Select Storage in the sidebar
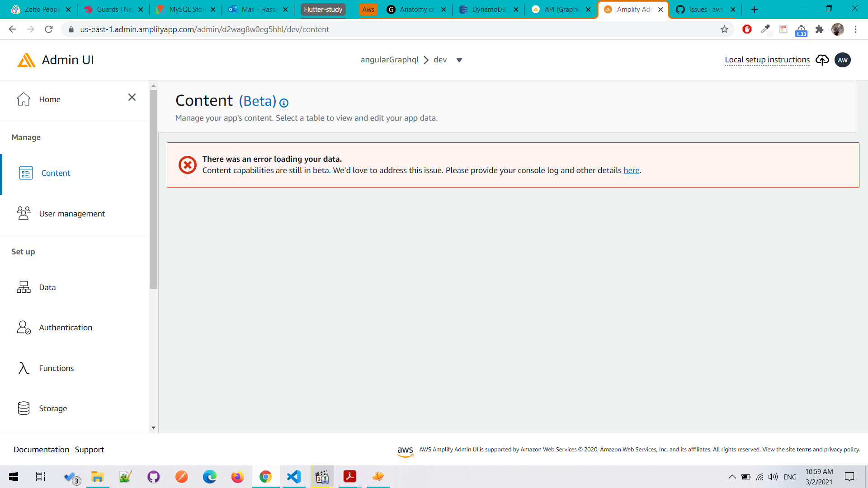 click(x=53, y=408)
